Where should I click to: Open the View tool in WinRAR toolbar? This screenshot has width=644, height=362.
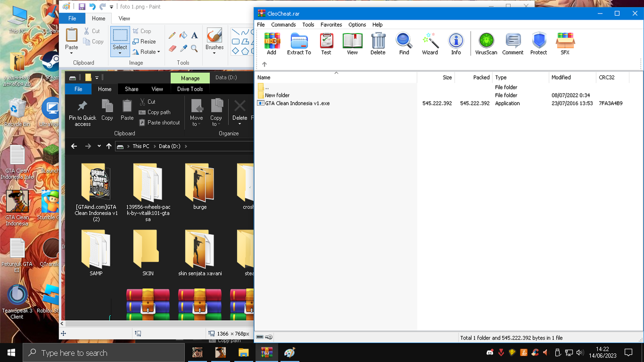(x=352, y=44)
